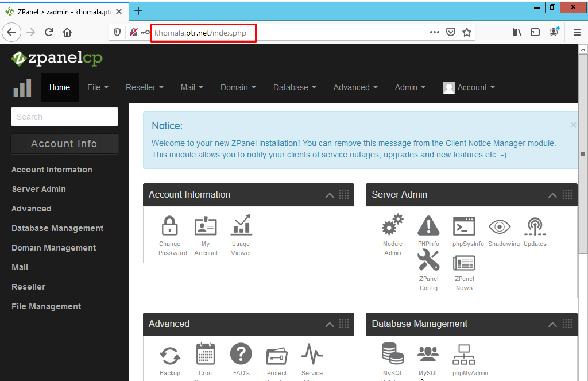Open the Account dropdown menu
The image size is (588, 381).
(x=469, y=87)
